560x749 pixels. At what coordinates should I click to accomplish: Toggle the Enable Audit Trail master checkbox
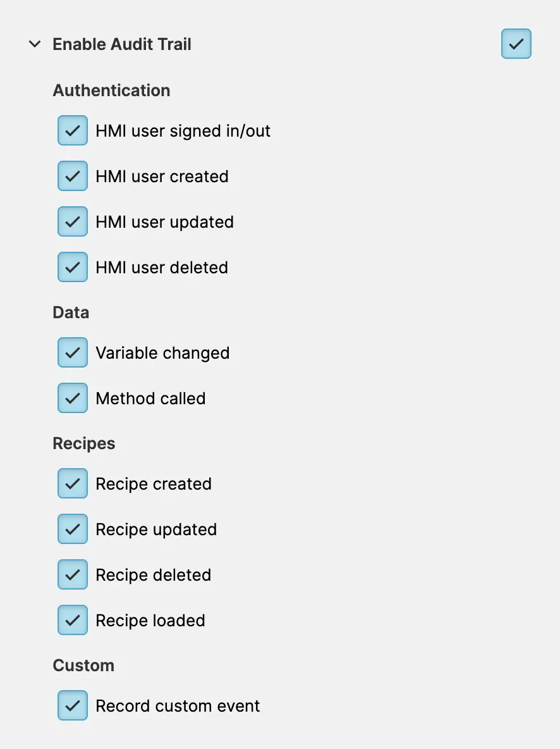pos(516,44)
